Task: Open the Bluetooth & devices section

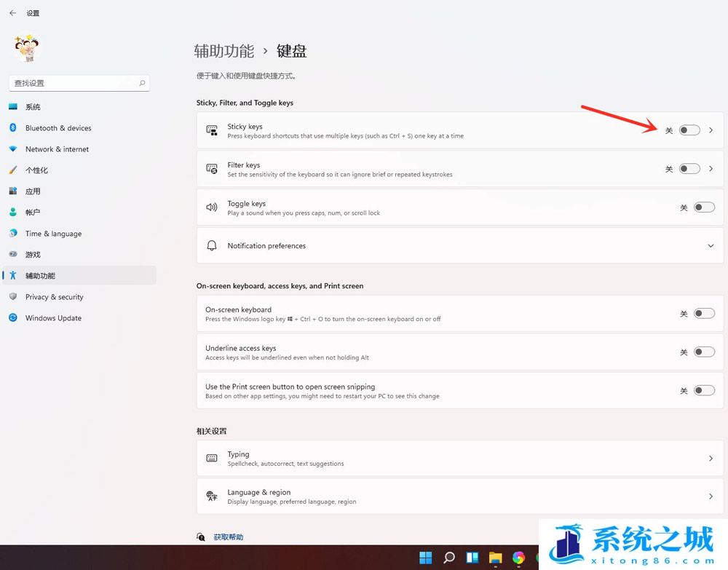Action: click(x=58, y=128)
